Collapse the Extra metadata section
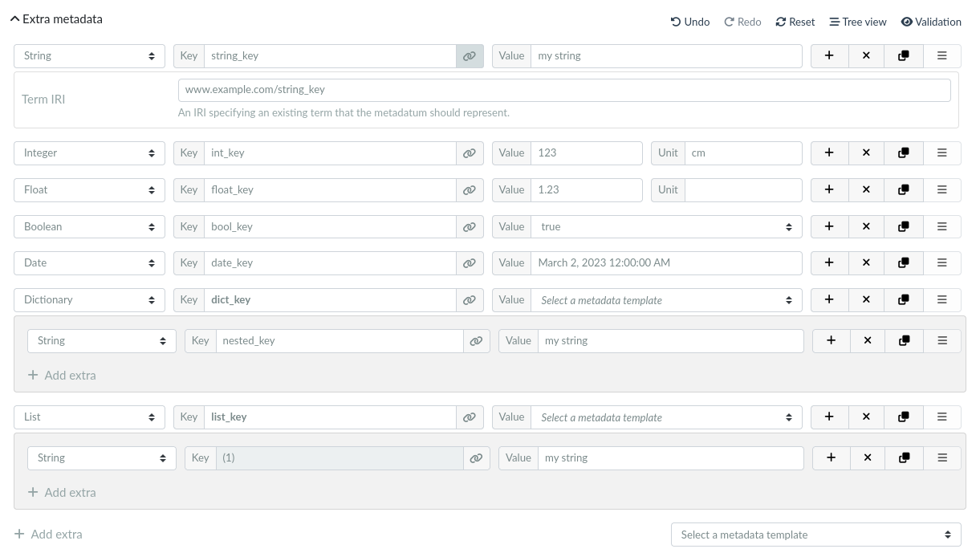The width and height of the screenshot is (980, 557). (56, 18)
